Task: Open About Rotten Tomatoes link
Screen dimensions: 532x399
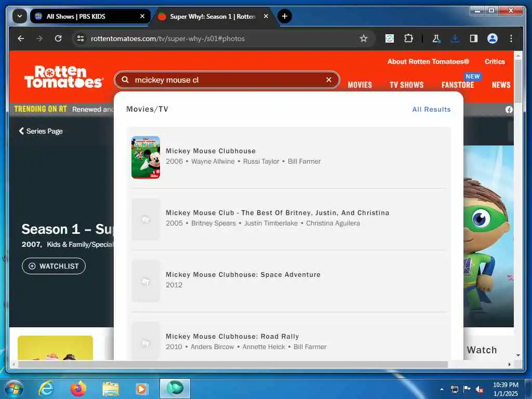Action: [428, 61]
